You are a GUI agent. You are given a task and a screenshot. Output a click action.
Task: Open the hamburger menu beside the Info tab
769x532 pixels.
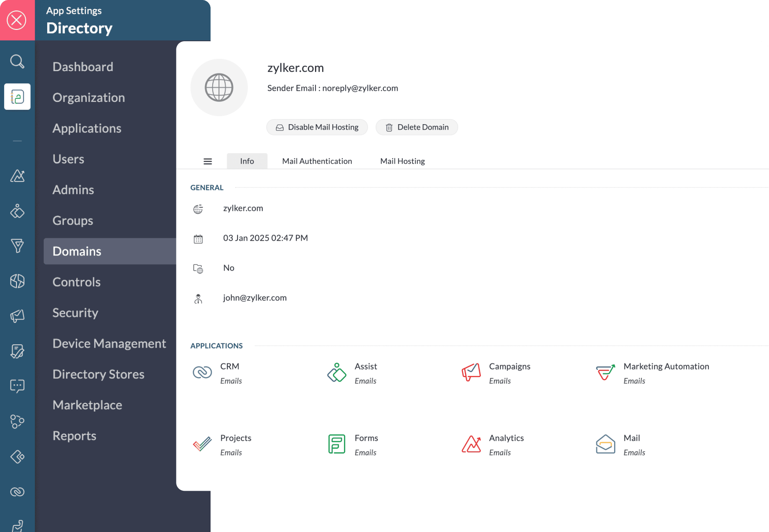click(x=208, y=161)
